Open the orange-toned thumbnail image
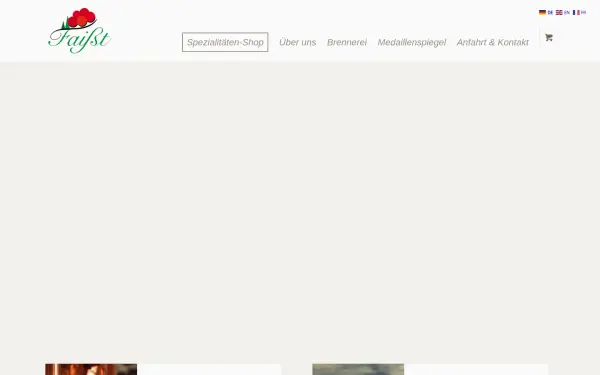The height and width of the screenshot is (375, 600). coord(91,369)
